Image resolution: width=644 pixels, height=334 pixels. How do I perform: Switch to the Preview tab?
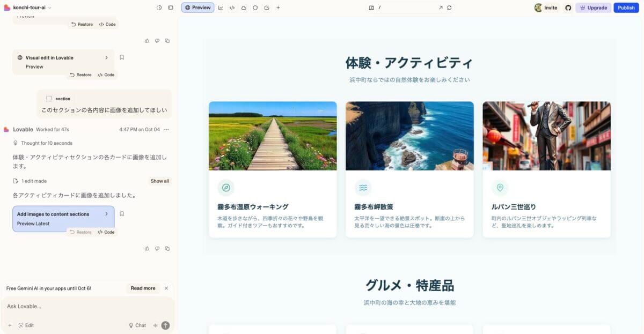coord(197,8)
